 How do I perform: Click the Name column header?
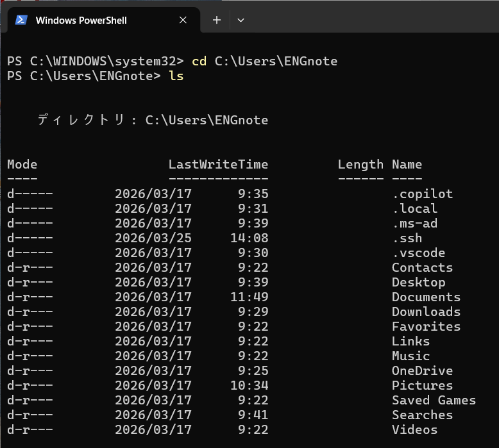coord(407,164)
